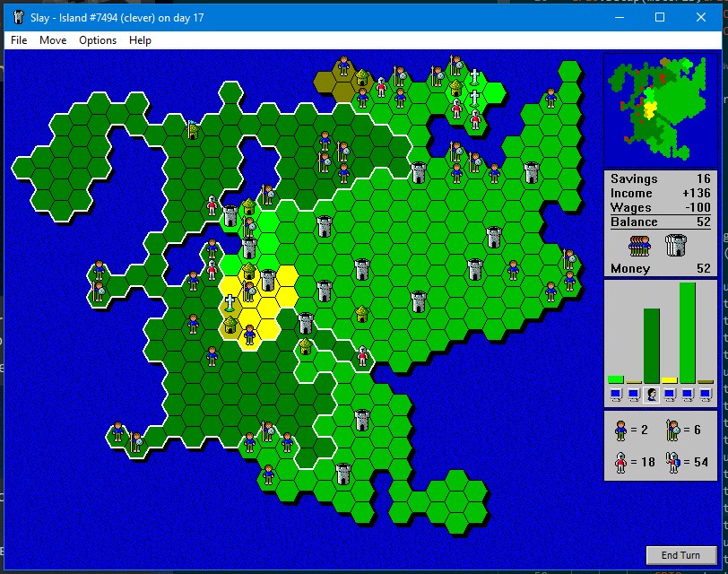Select the gravestone in the yellow territory

pos(230,302)
